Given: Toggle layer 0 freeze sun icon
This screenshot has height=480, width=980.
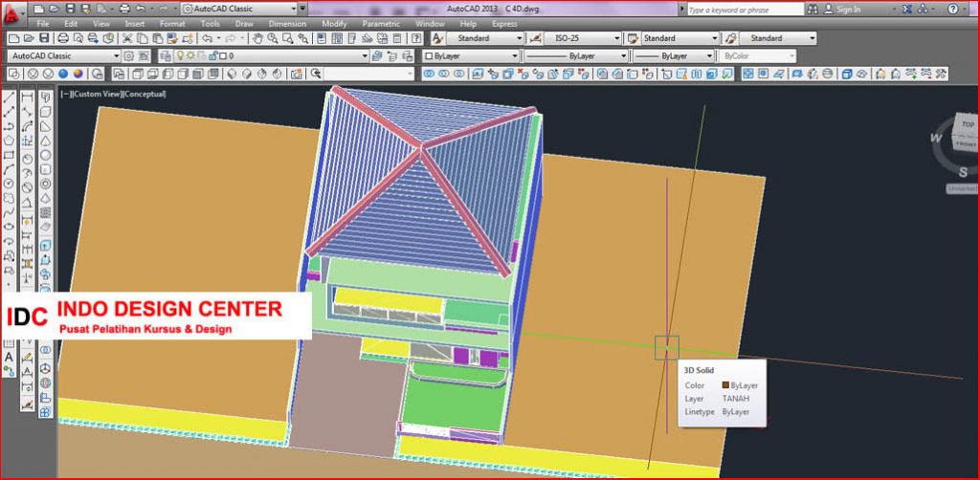Looking at the screenshot, I should point(190,55).
